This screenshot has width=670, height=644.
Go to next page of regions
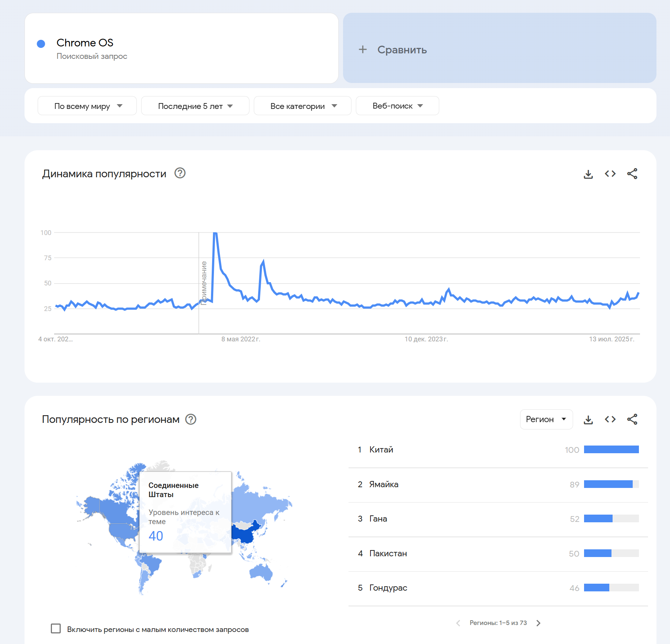pos(538,623)
